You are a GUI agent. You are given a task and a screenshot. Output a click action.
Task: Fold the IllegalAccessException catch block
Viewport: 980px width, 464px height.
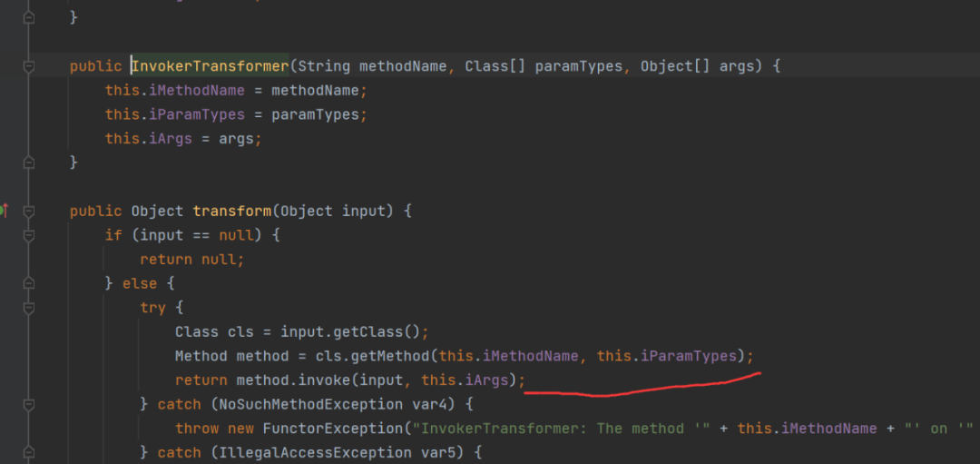pyautogui.click(x=29, y=452)
